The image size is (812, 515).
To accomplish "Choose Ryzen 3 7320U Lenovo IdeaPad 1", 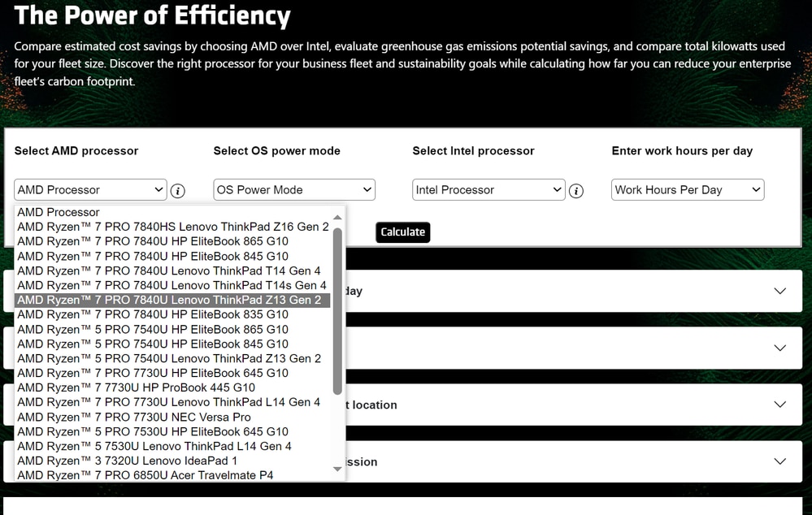I will (172, 461).
